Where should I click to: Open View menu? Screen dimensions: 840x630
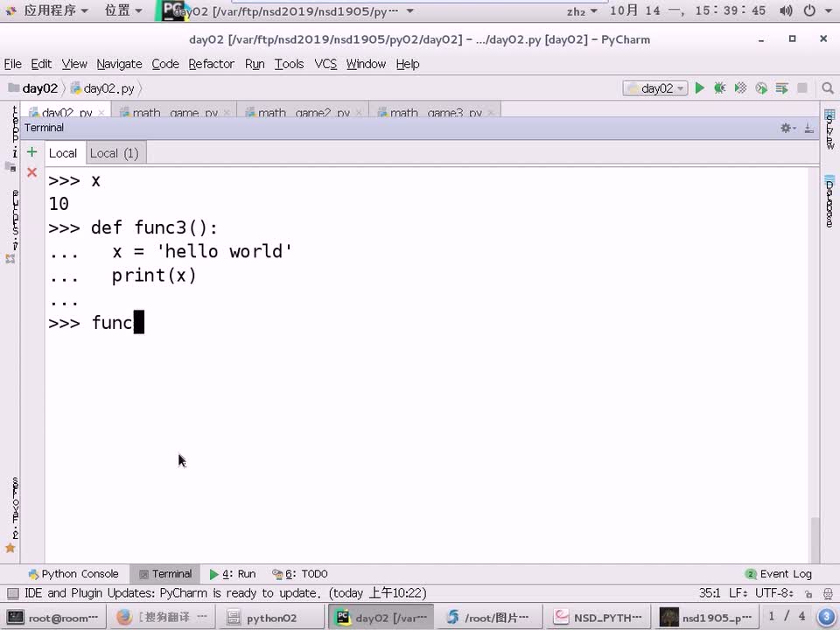coord(74,64)
